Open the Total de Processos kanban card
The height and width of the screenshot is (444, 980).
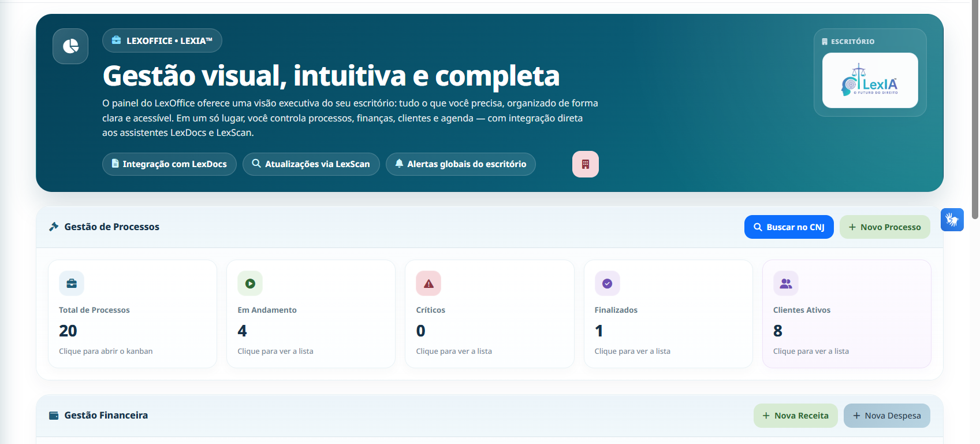[132, 314]
